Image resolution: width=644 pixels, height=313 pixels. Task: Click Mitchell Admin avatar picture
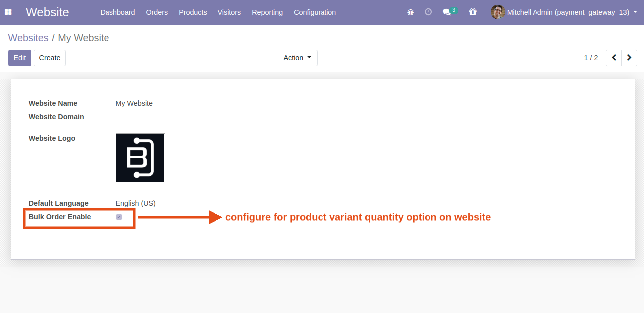pyautogui.click(x=497, y=12)
